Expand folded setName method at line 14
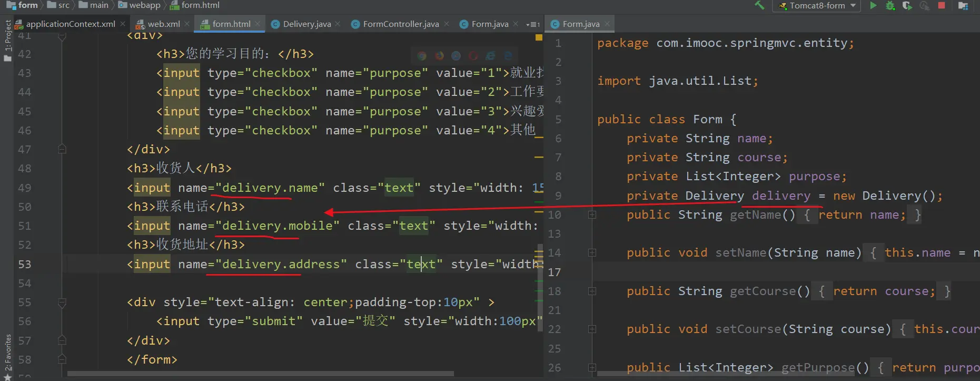Image resolution: width=980 pixels, height=381 pixels. coord(592,253)
